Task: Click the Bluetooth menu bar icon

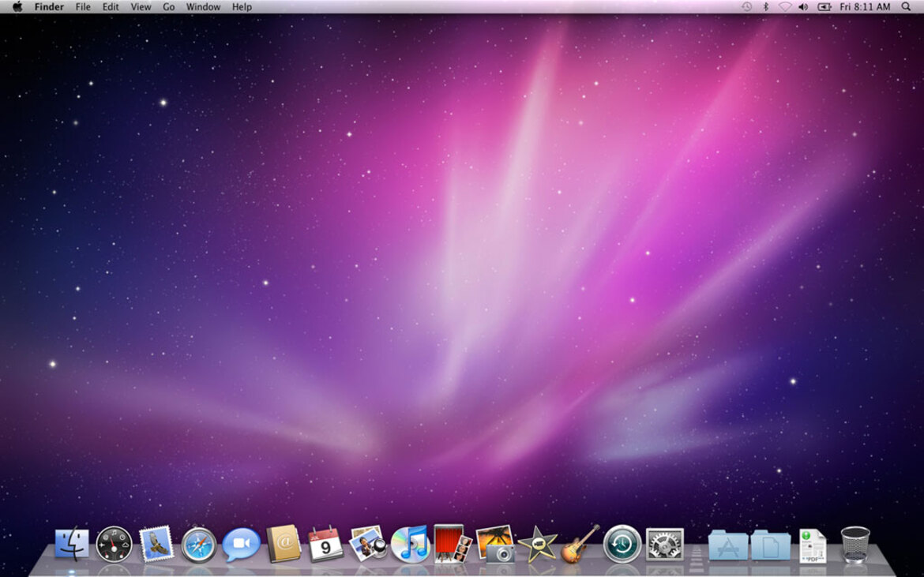Action: pyautogui.click(x=766, y=6)
